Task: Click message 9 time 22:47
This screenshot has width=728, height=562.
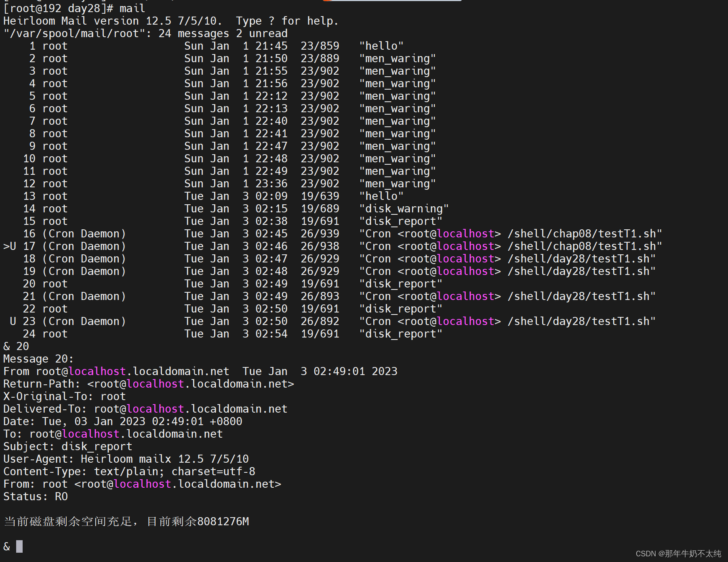Action: point(271,146)
